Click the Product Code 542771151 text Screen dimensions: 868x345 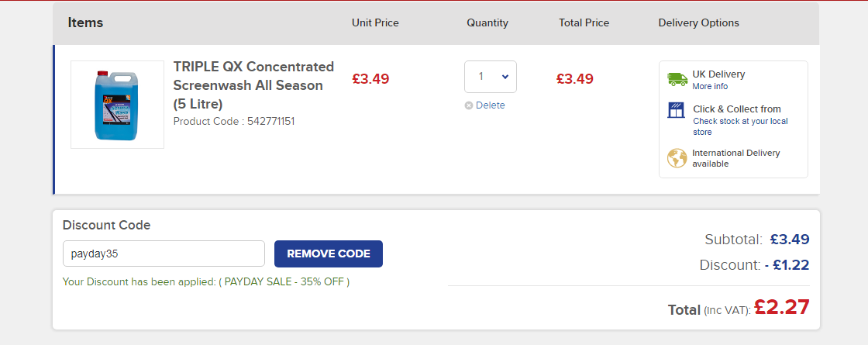234,122
